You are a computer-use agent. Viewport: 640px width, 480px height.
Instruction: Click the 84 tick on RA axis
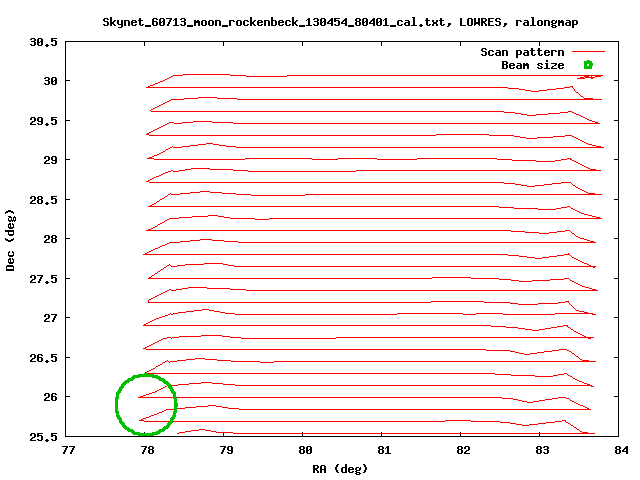tap(621, 450)
